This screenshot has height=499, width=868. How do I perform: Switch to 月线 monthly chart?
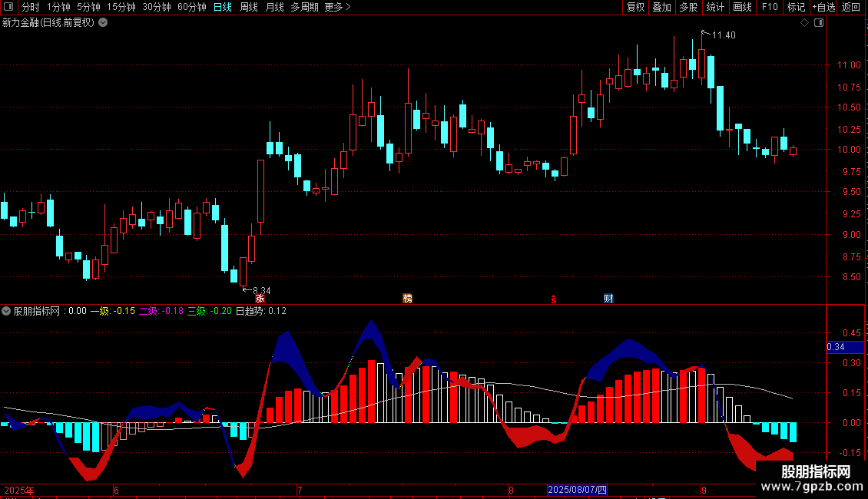click(x=274, y=7)
